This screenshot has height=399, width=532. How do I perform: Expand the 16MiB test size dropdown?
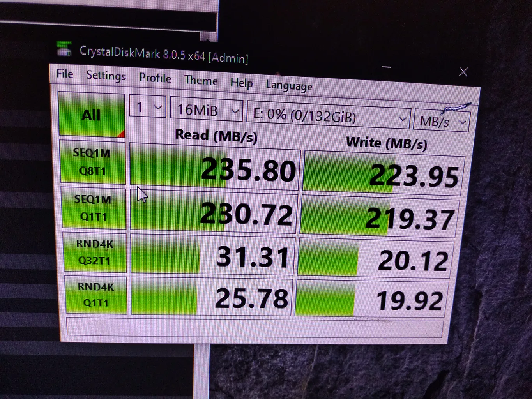click(x=207, y=110)
